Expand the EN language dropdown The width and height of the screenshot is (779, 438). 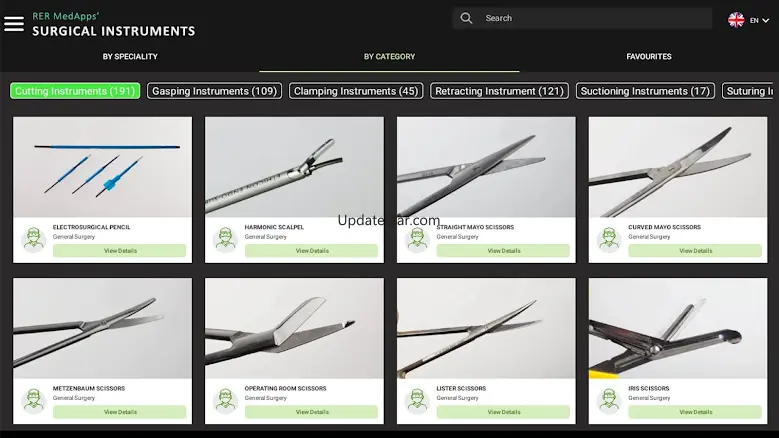[x=760, y=20]
